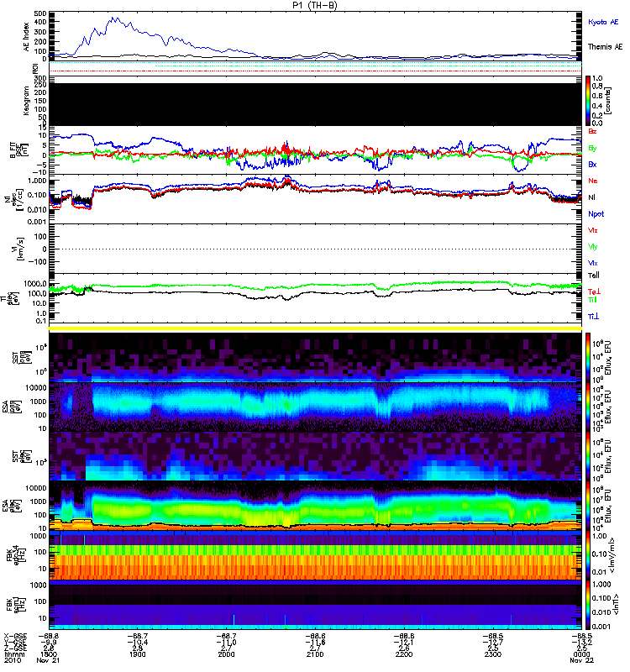The image size is (630, 672).
Task: Click the Keogram counts color bar
Action: [x=587, y=101]
